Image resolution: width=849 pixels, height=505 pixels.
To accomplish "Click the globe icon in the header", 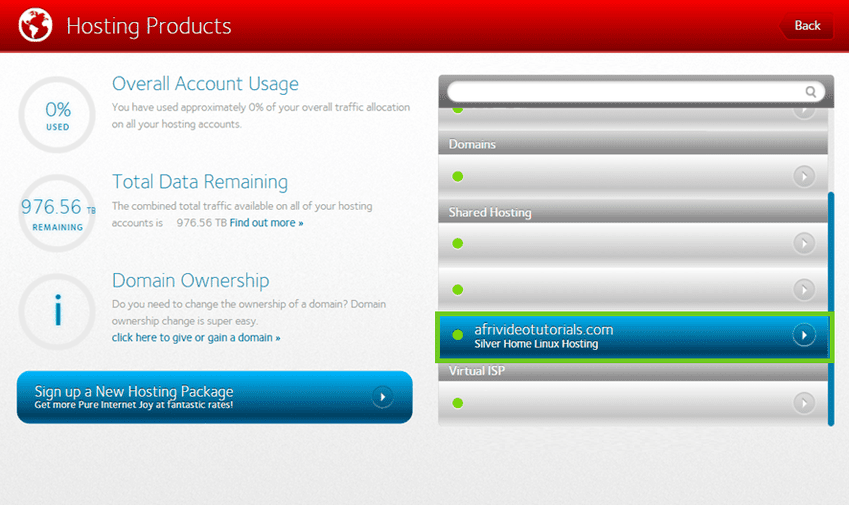I will (36, 25).
